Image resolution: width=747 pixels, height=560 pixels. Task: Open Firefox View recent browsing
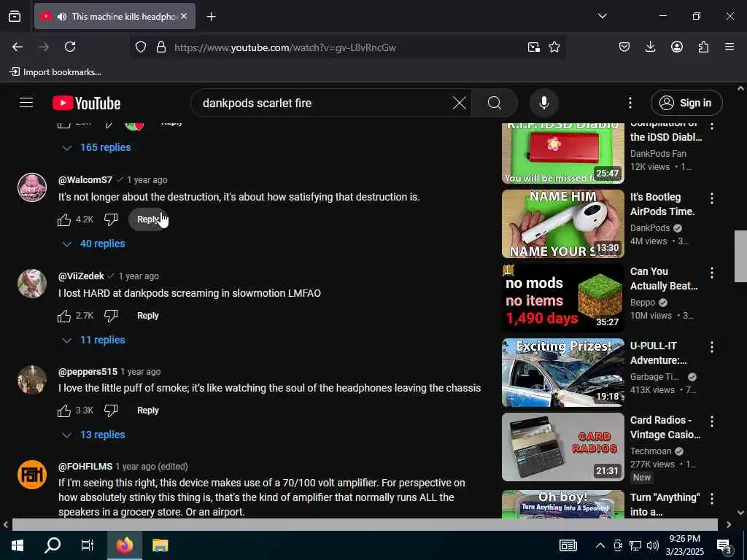pos(15,17)
